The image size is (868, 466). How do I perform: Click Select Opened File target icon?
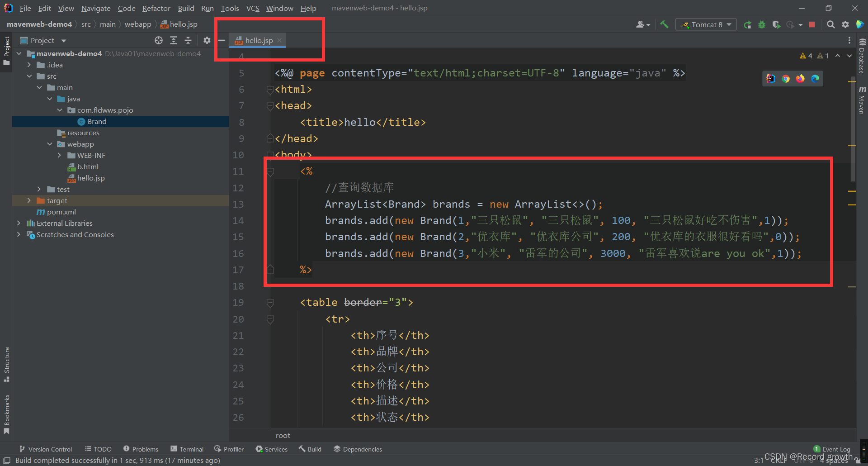click(x=159, y=40)
